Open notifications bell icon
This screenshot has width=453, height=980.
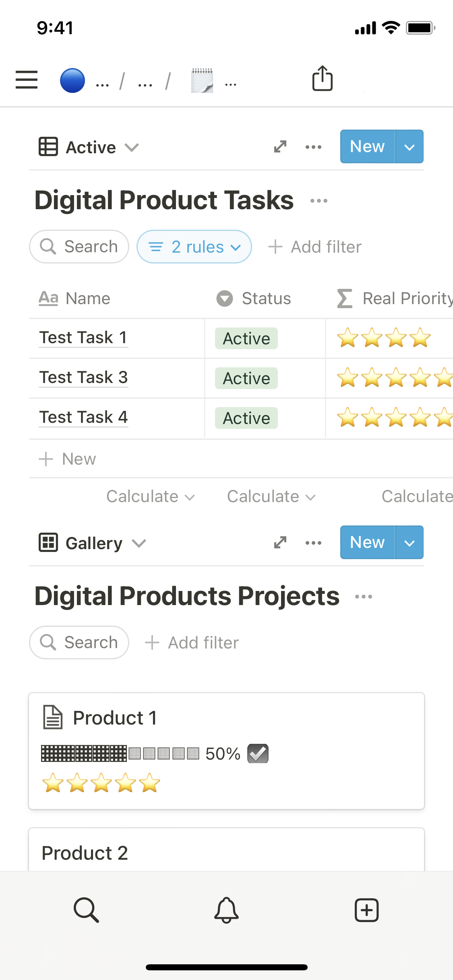click(x=226, y=910)
